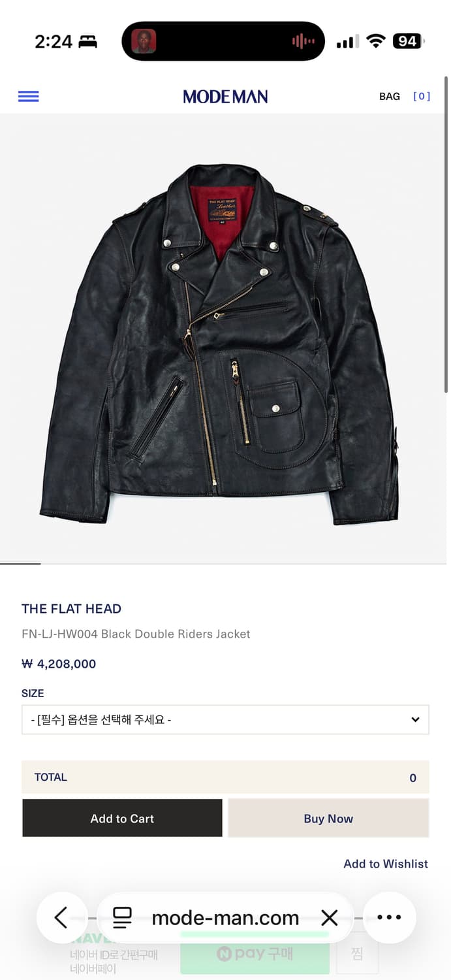Open the page reader menu icon
This screenshot has height=980, width=451.
pos(122,918)
